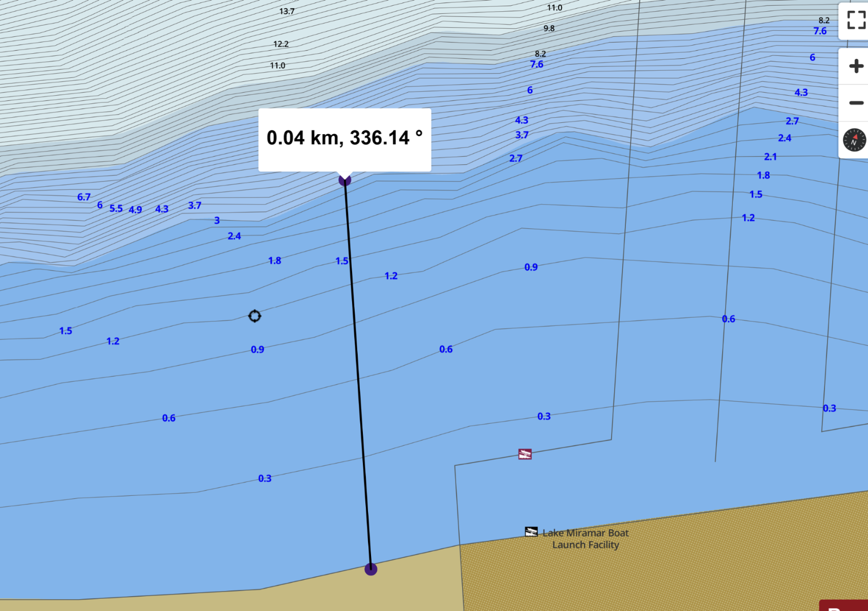Click the 2.1 depth contour label

pos(770,157)
